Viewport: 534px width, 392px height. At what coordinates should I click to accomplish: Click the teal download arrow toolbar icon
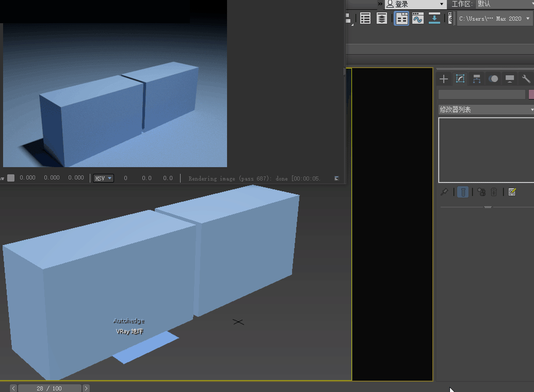click(434, 19)
